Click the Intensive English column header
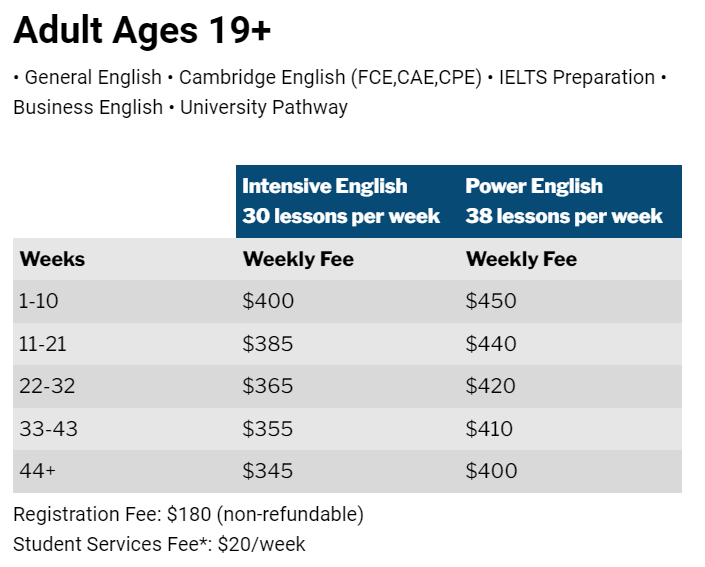The width and height of the screenshot is (705, 567). [x=341, y=201]
